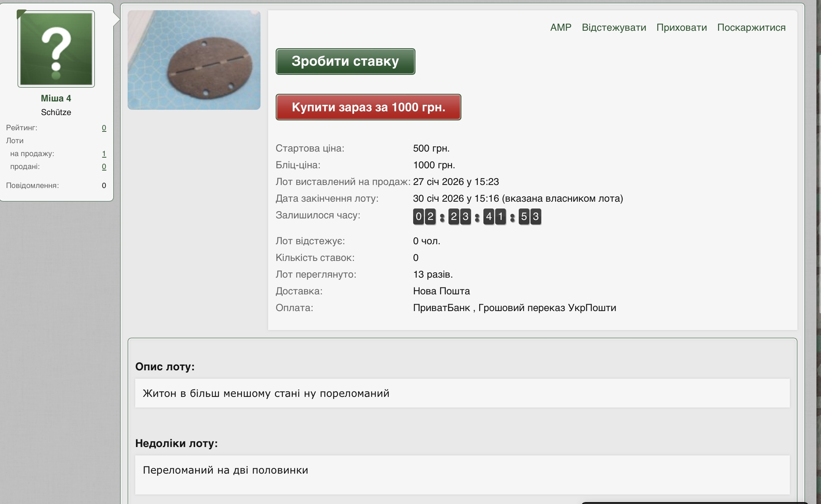The image size is (821, 504).
Task: Click the ПриватБанк payment text
Action: 441,308
